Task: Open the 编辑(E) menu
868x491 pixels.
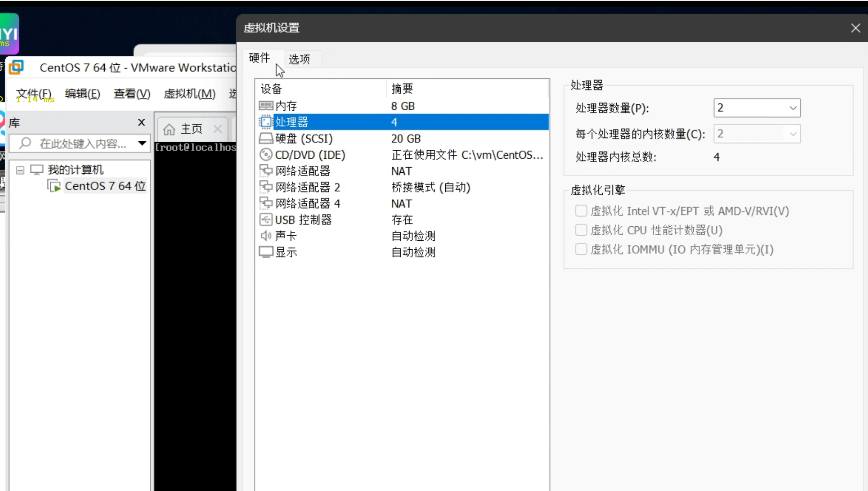Action: pos(83,94)
